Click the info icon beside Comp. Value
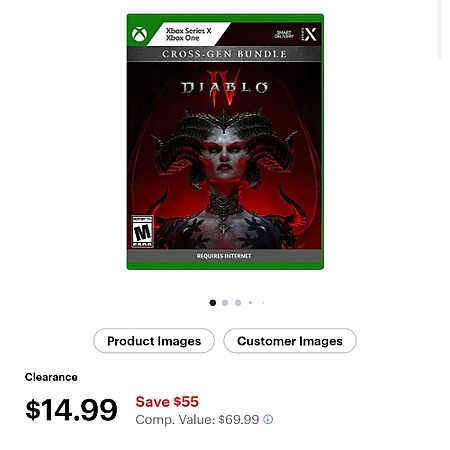Viewport: 450px width, 450px height. click(268, 419)
